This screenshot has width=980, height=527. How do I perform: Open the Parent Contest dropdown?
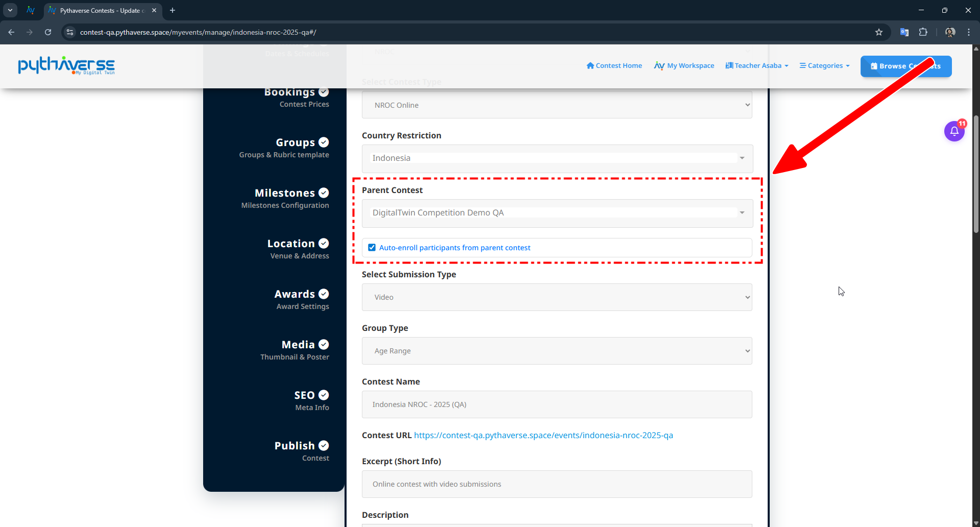557,213
